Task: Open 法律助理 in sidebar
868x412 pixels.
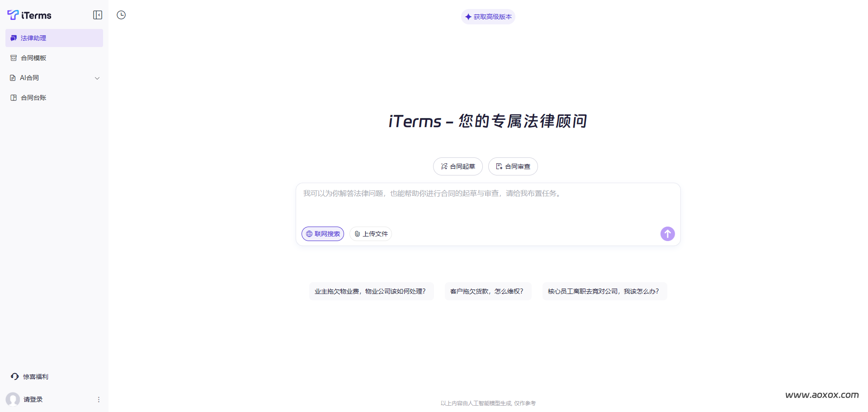Action: coord(54,38)
